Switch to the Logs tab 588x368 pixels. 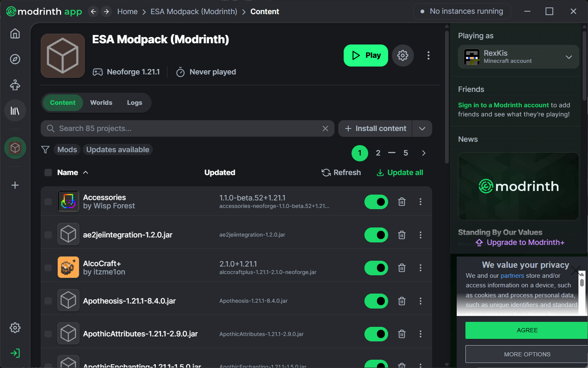pos(135,103)
